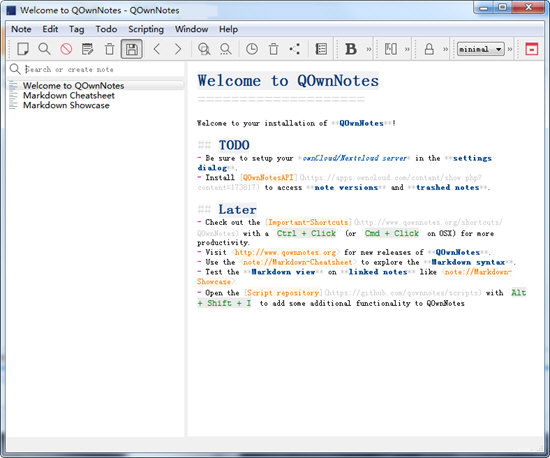Viewport: 550px width, 458px height.
Task: Click the 'Search or create note' field
Action: [x=103, y=69]
